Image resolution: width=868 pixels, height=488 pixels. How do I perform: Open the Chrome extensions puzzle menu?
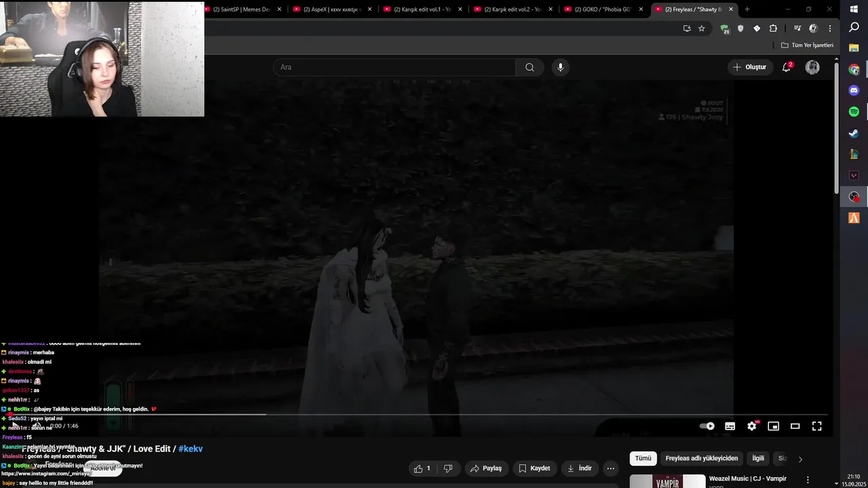pos(774,28)
